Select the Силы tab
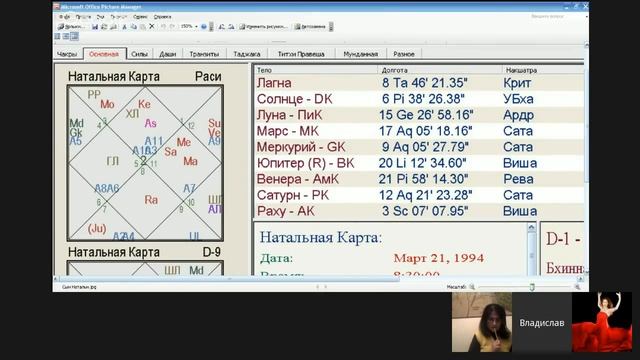Viewport: 640px width, 360px height. point(139,54)
